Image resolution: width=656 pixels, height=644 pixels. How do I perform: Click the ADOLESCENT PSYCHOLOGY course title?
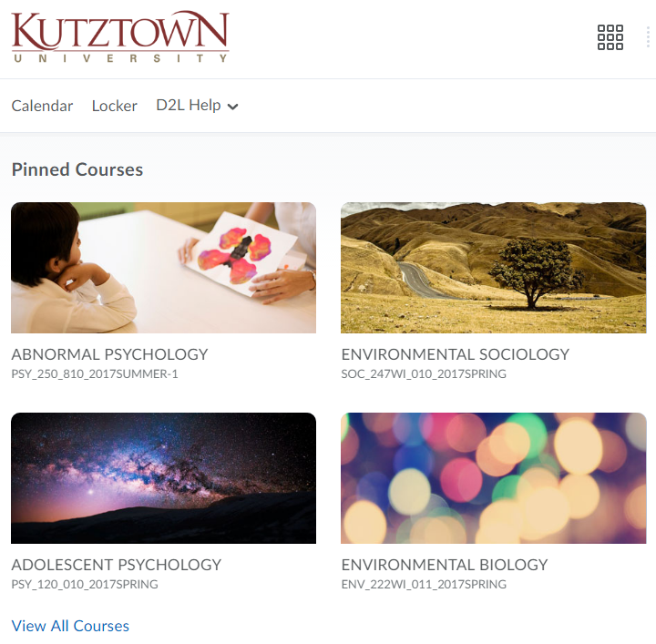click(117, 565)
